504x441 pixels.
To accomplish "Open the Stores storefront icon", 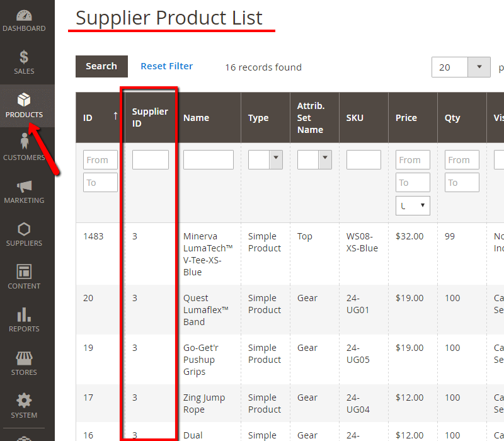I will tap(24, 358).
